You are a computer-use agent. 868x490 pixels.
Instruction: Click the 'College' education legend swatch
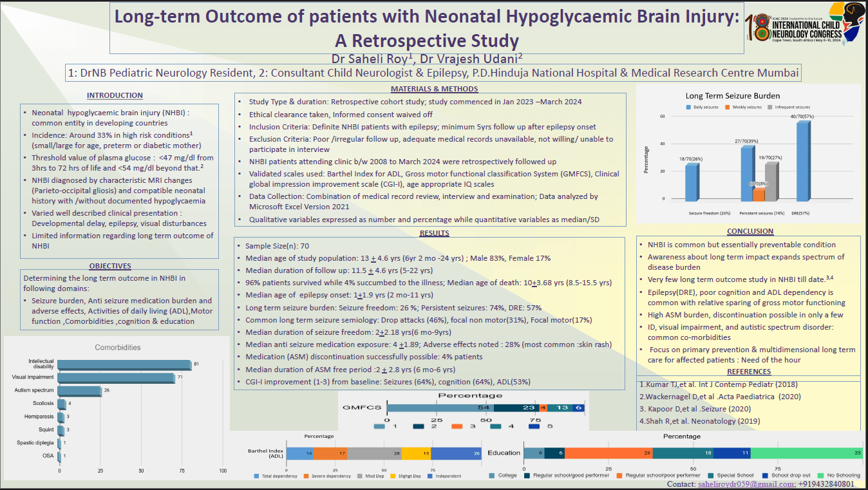click(x=493, y=476)
